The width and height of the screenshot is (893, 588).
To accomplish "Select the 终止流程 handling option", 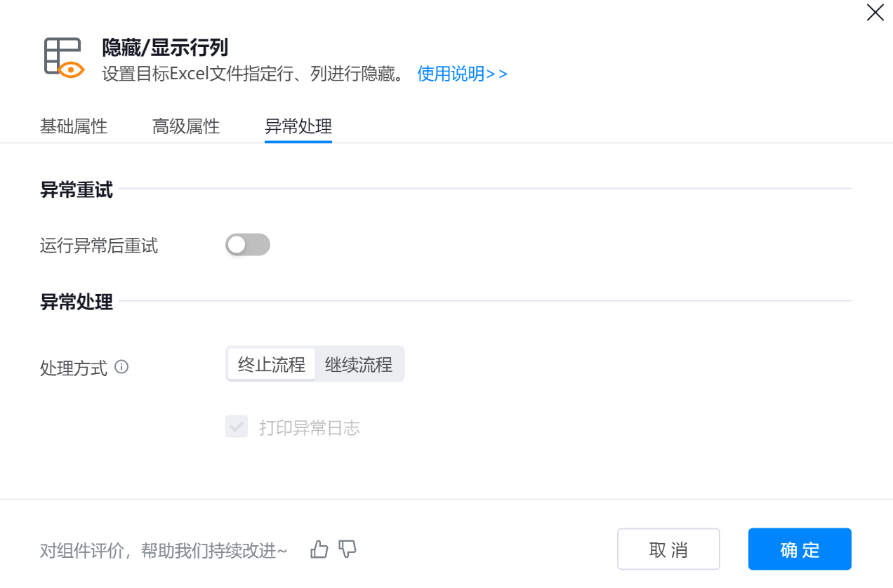I will (272, 365).
